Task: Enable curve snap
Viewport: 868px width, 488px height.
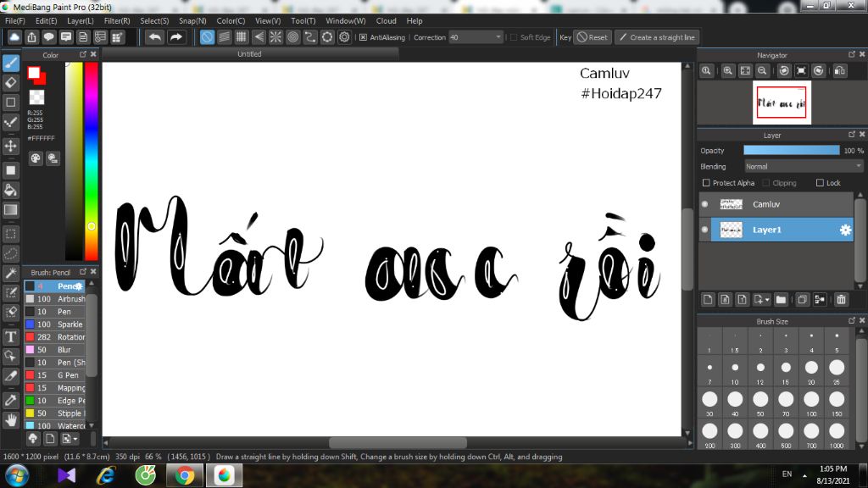Action: tap(310, 37)
